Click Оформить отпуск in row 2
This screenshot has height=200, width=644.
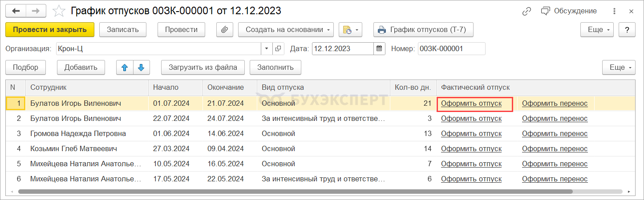point(471,119)
